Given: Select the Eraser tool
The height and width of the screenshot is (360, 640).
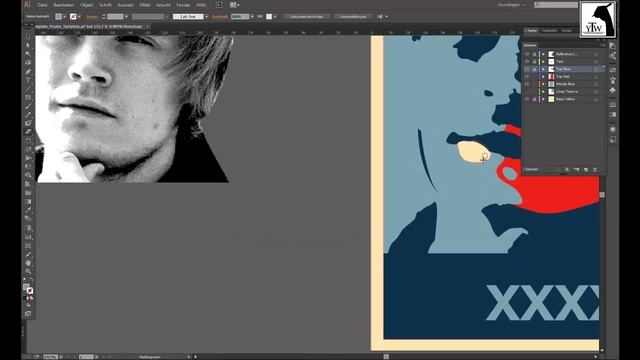Looking at the screenshot, I should click(28, 132).
